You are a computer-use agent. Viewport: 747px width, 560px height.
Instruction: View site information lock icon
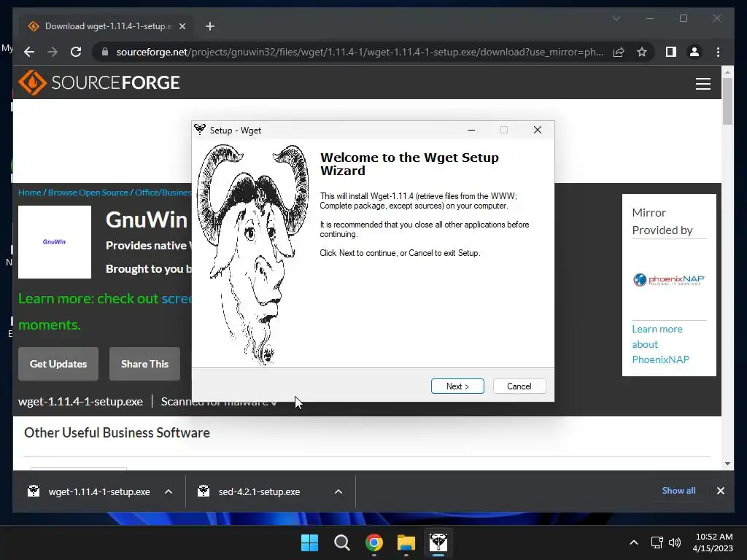pos(105,52)
